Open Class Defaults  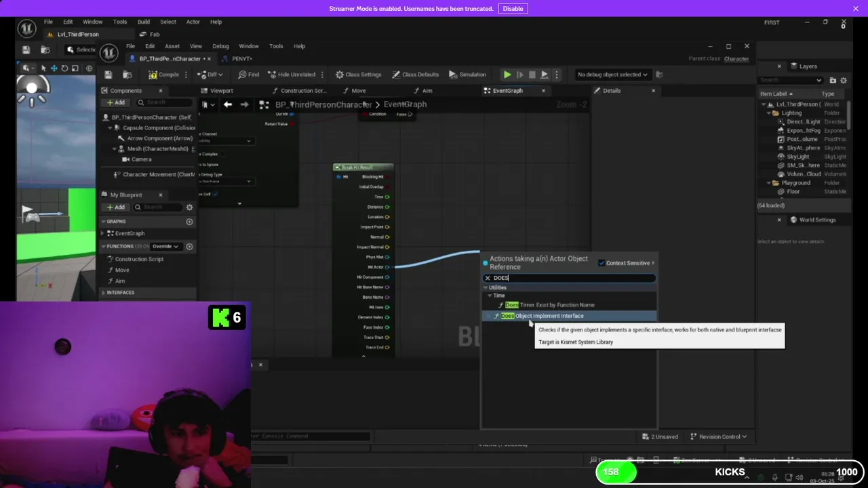415,75
